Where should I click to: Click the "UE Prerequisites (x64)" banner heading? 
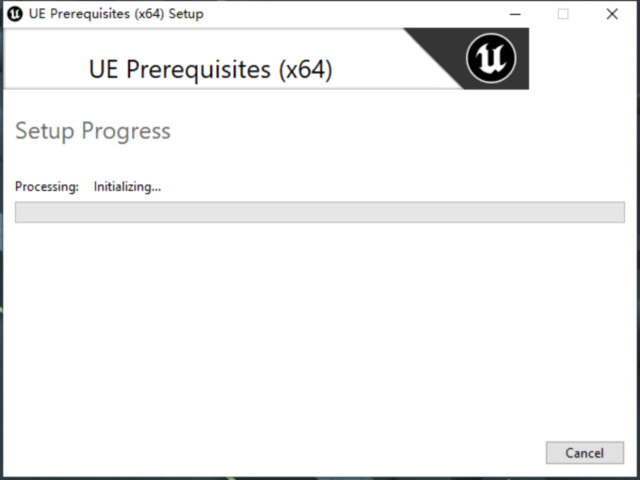pos(210,70)
